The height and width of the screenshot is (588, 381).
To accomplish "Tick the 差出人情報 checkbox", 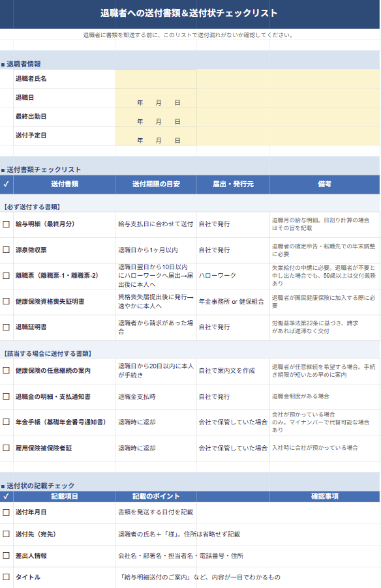I will click(x=7, y=555).
